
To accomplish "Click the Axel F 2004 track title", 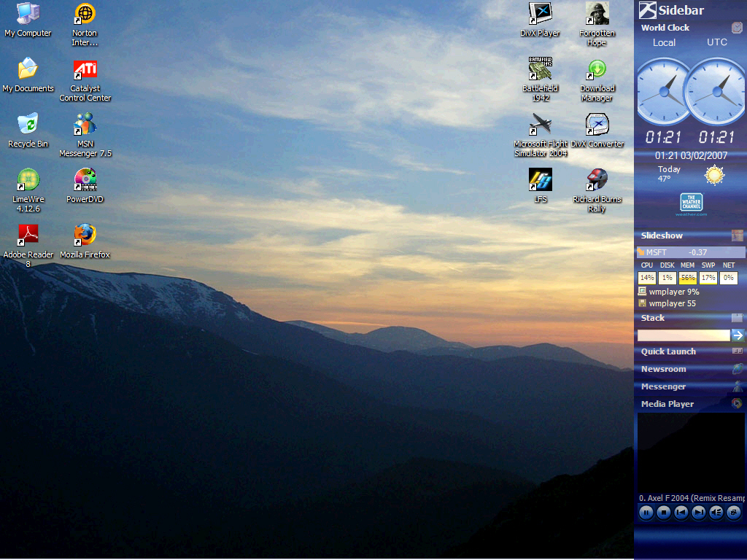I will 692,497.
